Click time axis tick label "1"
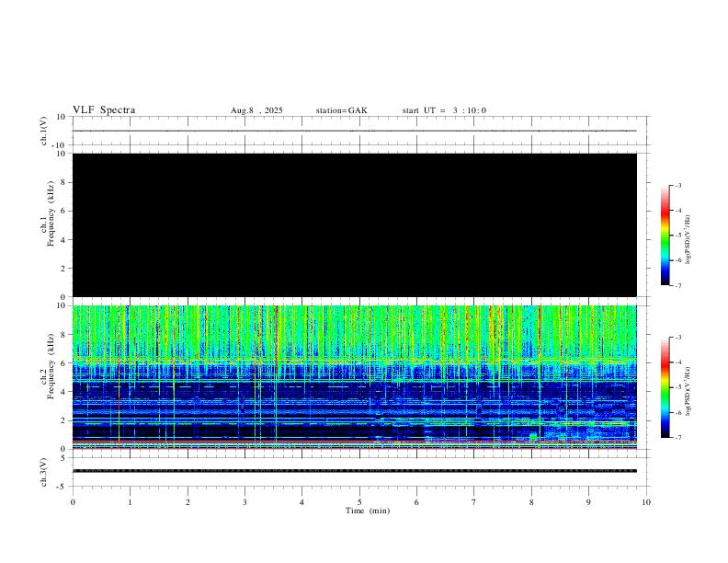Viewport: 728px width, 563px height. pos(130,502)
